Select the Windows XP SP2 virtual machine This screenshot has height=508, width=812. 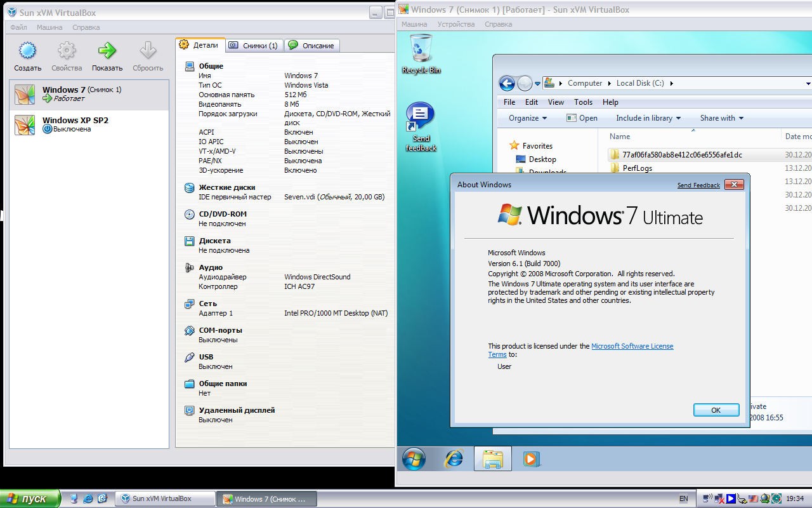[x=89, y=124]
